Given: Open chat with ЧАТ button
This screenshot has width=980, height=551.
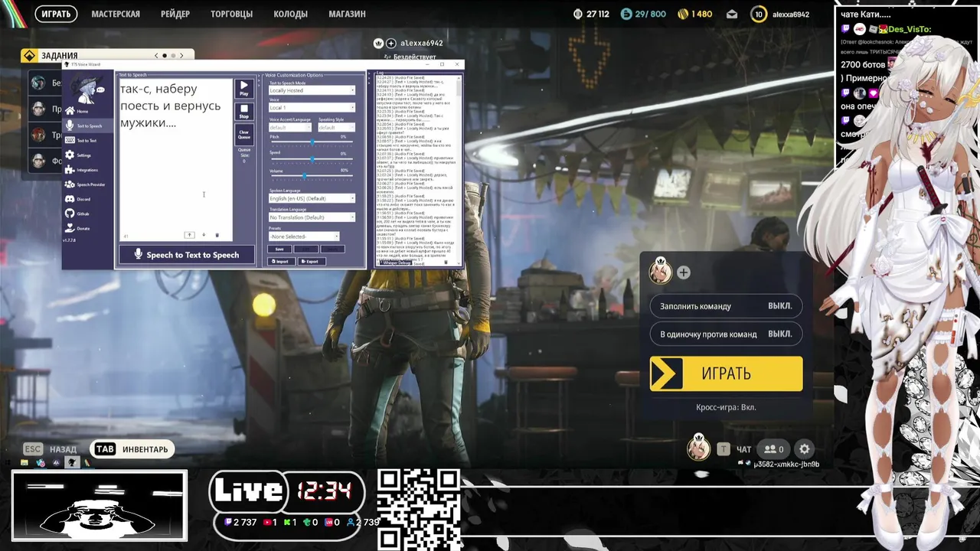Looking at the screenshot, I should tap(734, 449).
